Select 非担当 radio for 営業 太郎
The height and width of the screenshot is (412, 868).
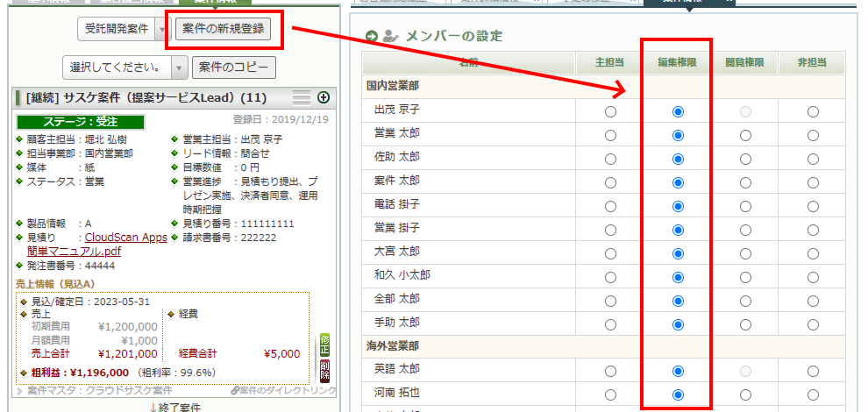coord(813,135)
